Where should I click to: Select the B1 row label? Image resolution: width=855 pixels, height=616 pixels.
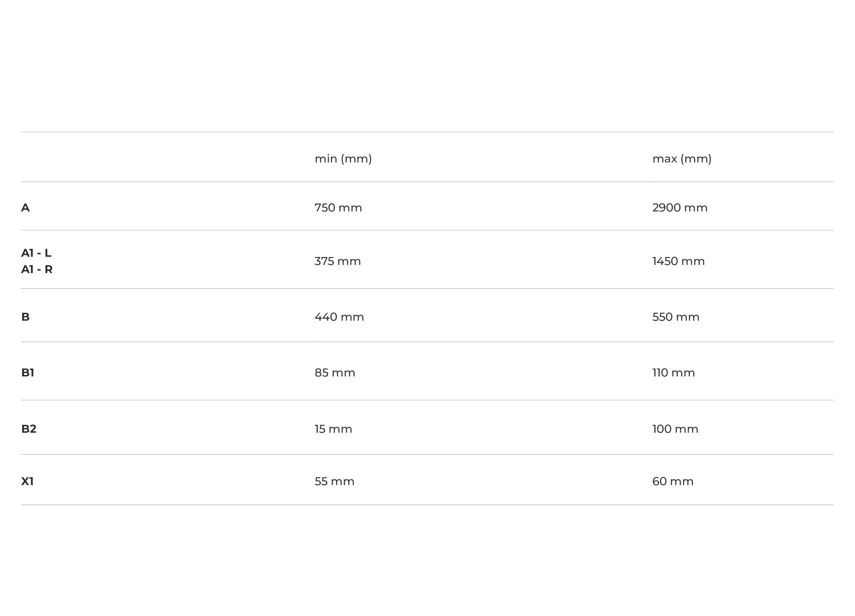point(28,372)
